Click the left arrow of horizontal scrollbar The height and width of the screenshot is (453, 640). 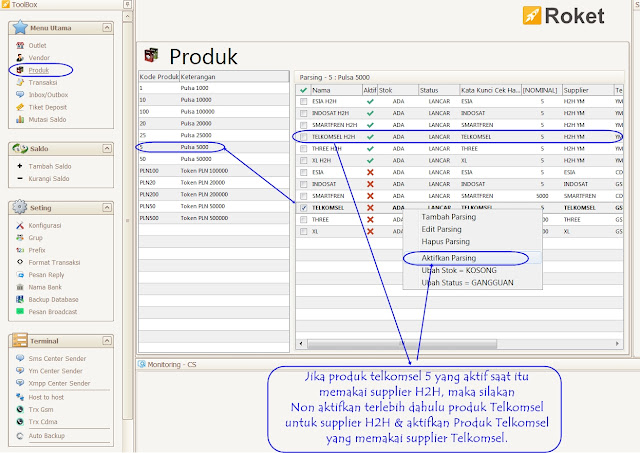click(301, 344)
